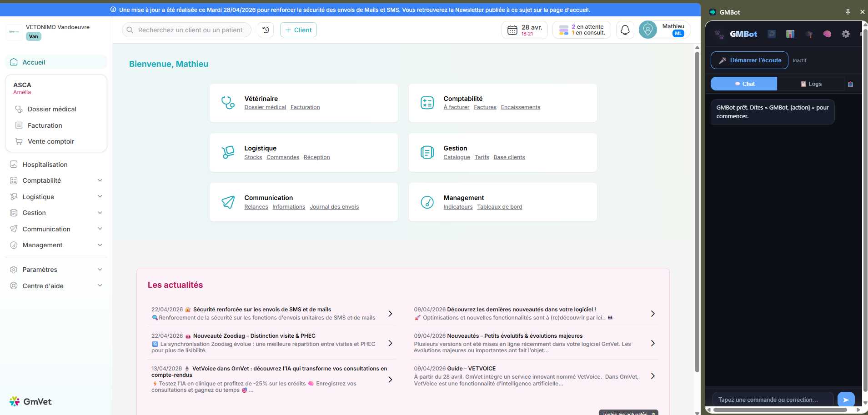Screen dimensions: 868x415
Task: Click the info icon in the top banner
Action: pyautogui.click(x=113, y=10)
